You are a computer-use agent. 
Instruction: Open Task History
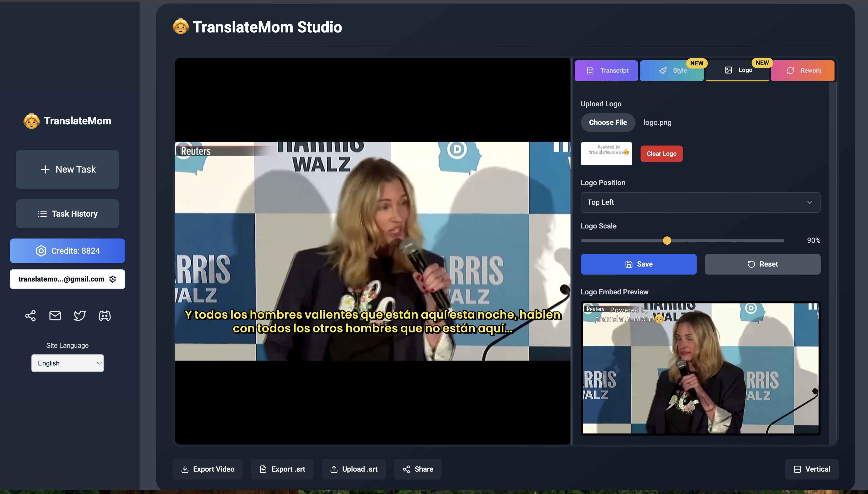(x=67, y=214)
